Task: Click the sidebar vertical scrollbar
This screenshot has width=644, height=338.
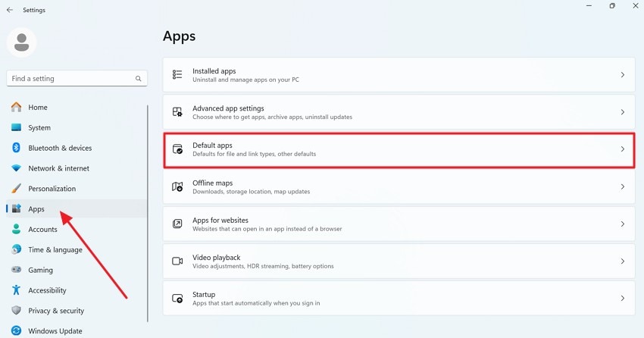Action: pyautogui.click(x=148, y=213)
